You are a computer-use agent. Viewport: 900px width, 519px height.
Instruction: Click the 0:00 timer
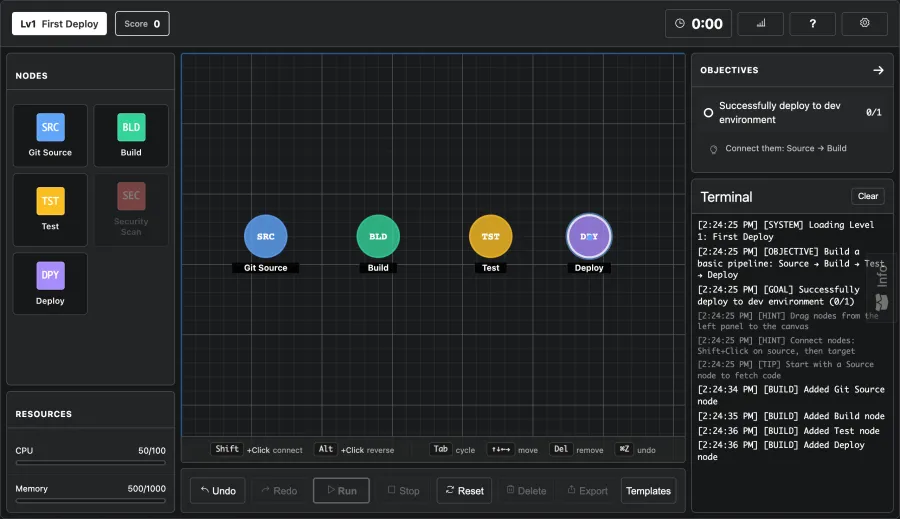699,24
